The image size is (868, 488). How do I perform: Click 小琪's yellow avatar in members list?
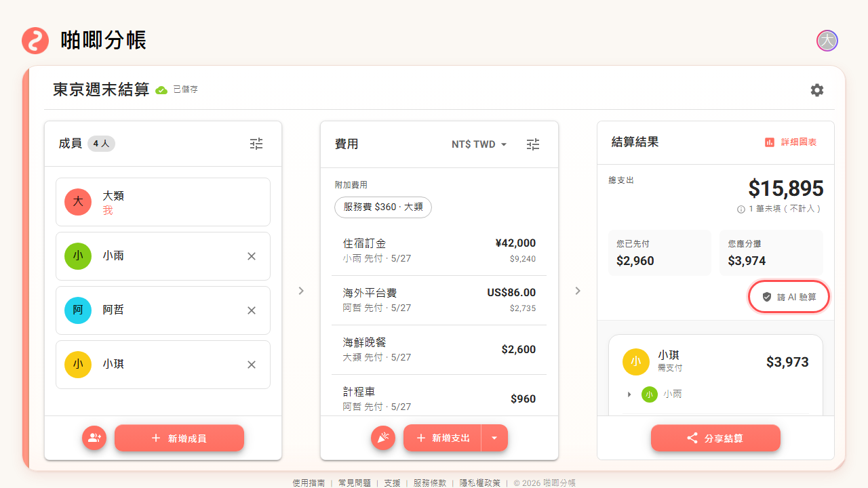[x=78, y=365]
